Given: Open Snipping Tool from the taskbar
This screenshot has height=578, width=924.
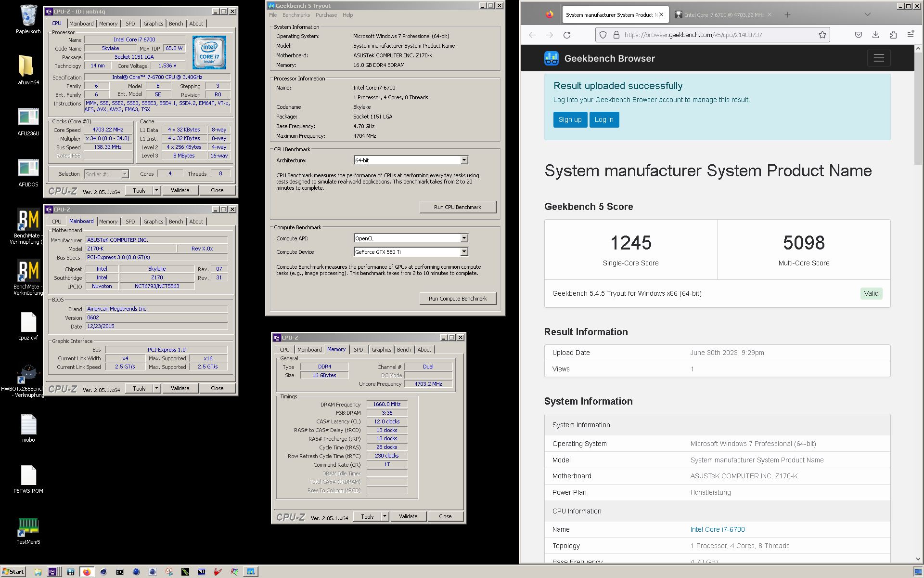Looking at the screenshot, I should tap(169, 572).
